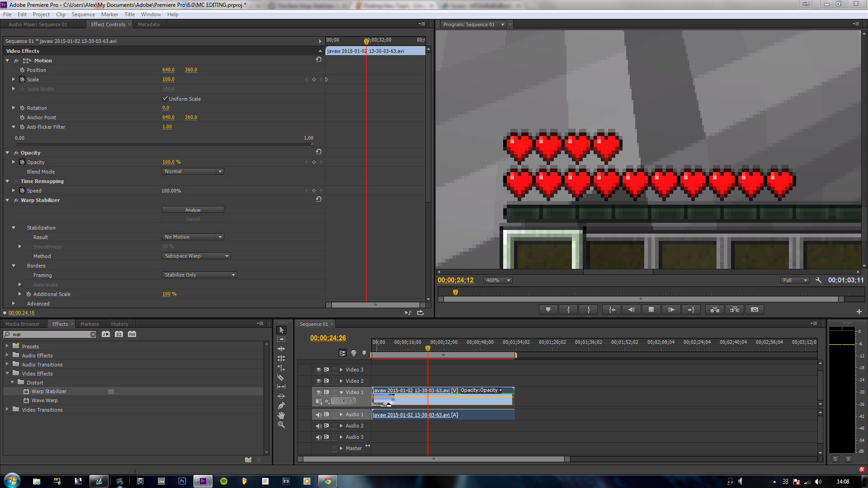Reset the Motion effect
Image resolution: width=868 pixels, height=488 pixels.
(319, 60)
